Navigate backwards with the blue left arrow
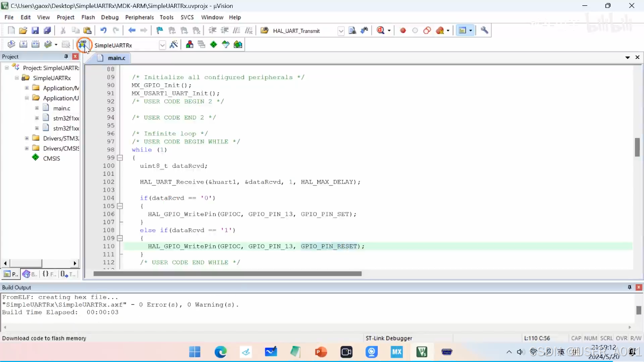The height and width of the screenshot is (362, 644). coord(132,31)
